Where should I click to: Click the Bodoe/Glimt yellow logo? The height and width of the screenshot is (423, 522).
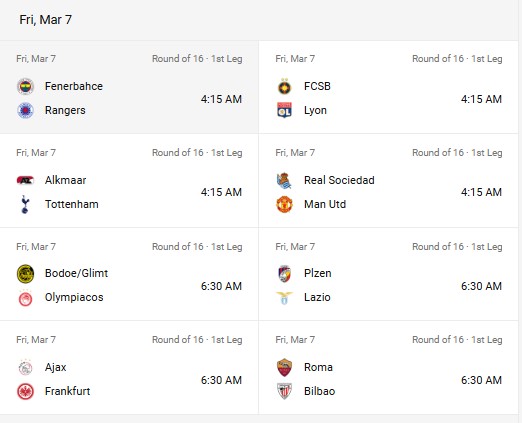pyautogui.click(x=25, y=274)
